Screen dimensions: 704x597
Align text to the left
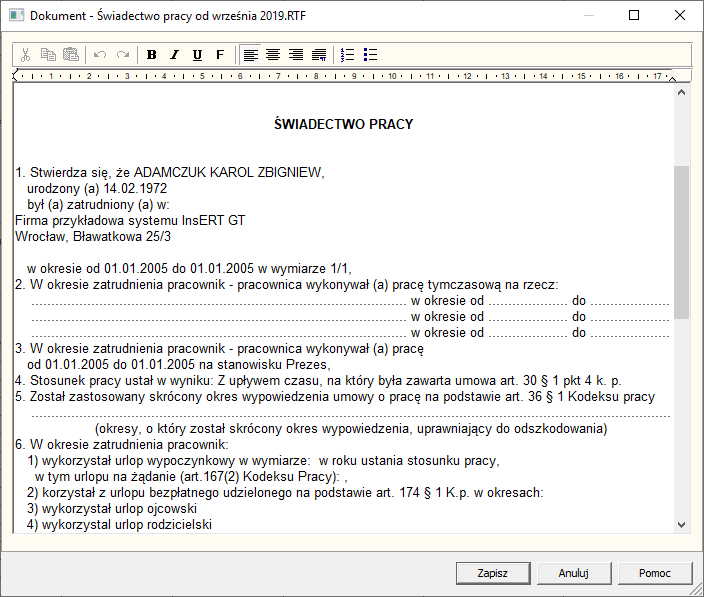(251, 55)
